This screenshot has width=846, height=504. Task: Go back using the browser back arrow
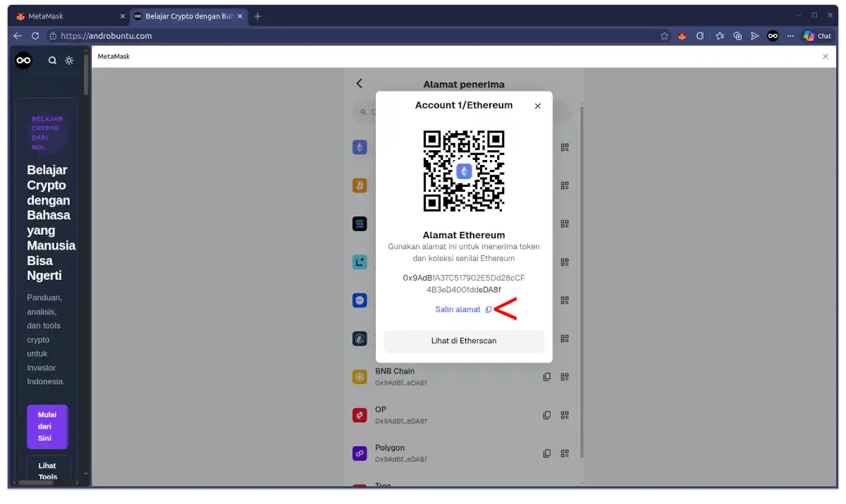click(18, 36)
